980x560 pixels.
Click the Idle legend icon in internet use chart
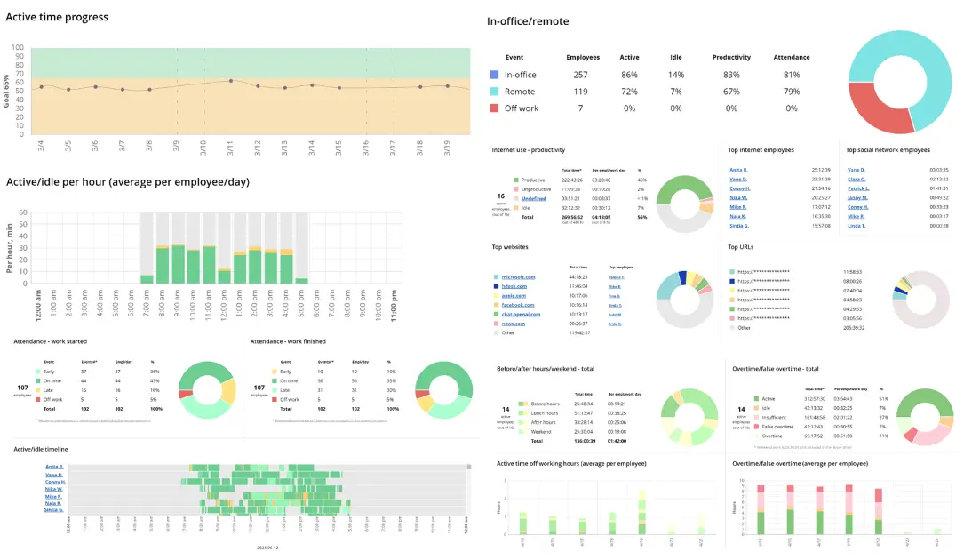(x=515, y=208)
